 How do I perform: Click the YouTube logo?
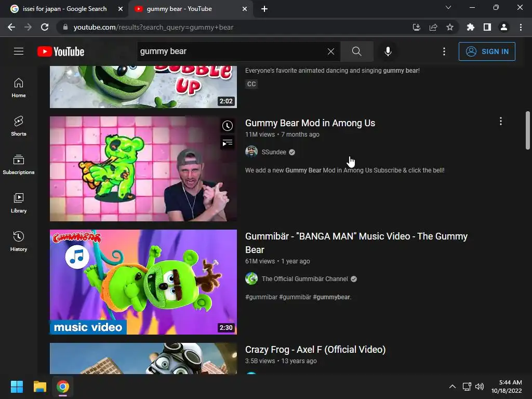tap(61, 51)
